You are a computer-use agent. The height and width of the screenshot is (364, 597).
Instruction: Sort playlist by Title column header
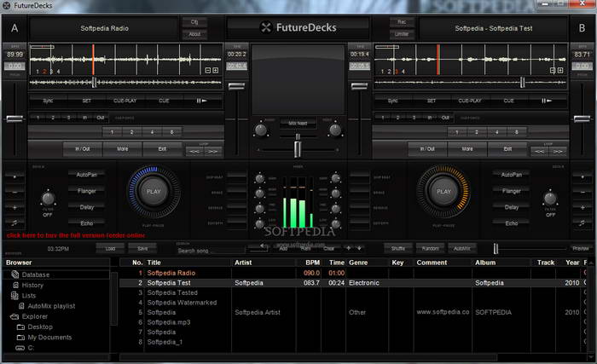coord(188,263)
